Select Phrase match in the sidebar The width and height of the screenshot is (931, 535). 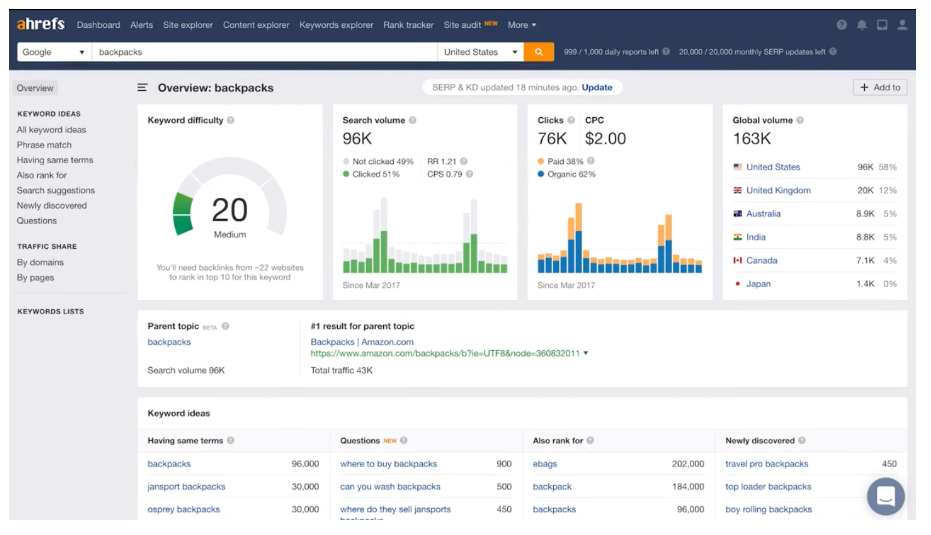click(x=44, y=145)
